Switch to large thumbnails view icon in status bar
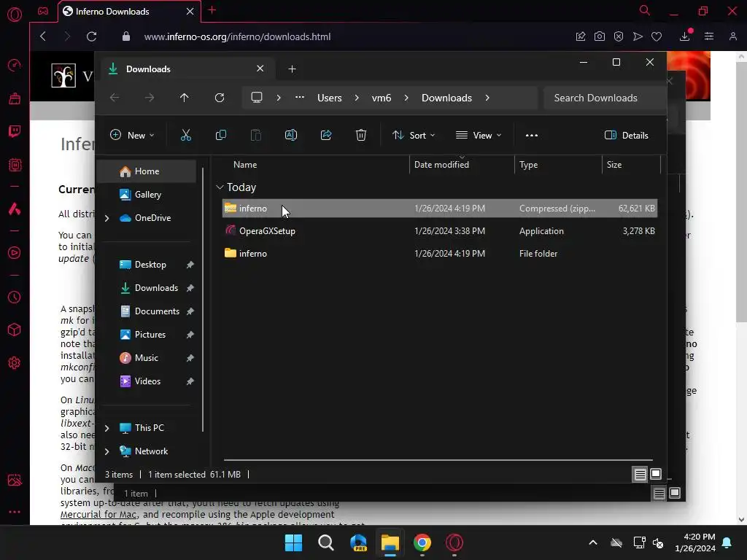The height and width of the screenshot is (560, 747). click(656, 474)
